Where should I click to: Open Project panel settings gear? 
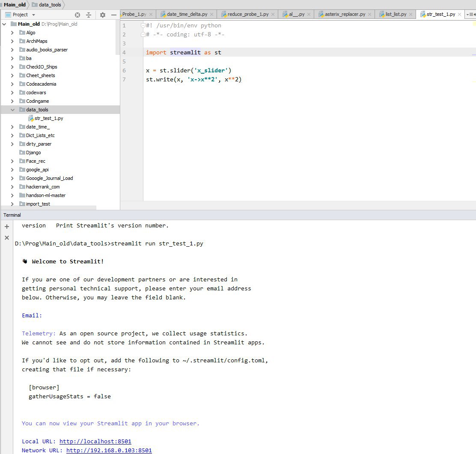coord(103,15)
